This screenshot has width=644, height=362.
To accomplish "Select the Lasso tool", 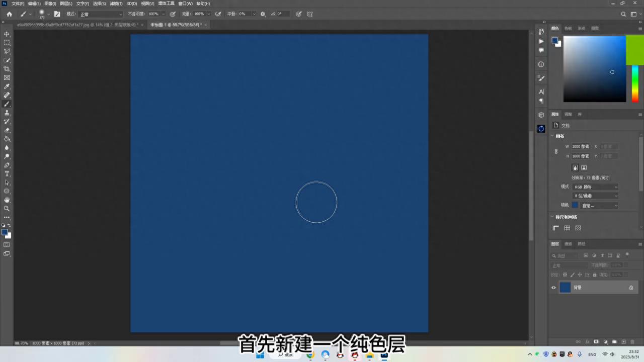I will coord(7,51).
